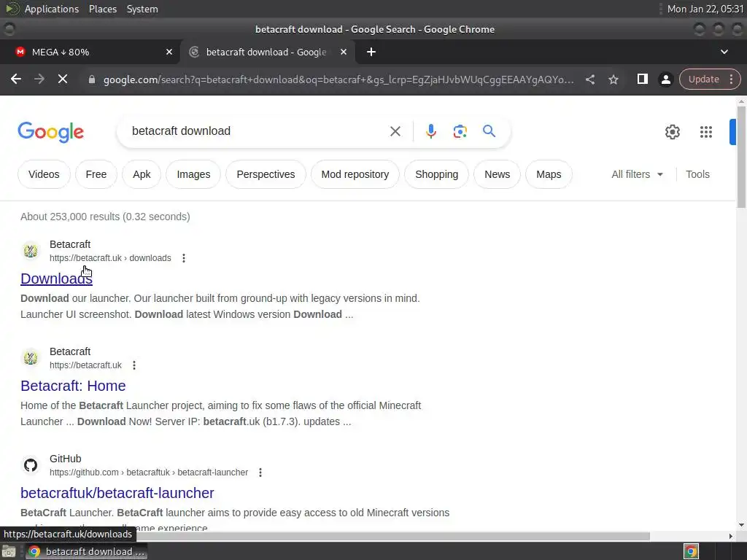The image size is (747, 560).
Task: Open the Applications menu
Action: 52,9
